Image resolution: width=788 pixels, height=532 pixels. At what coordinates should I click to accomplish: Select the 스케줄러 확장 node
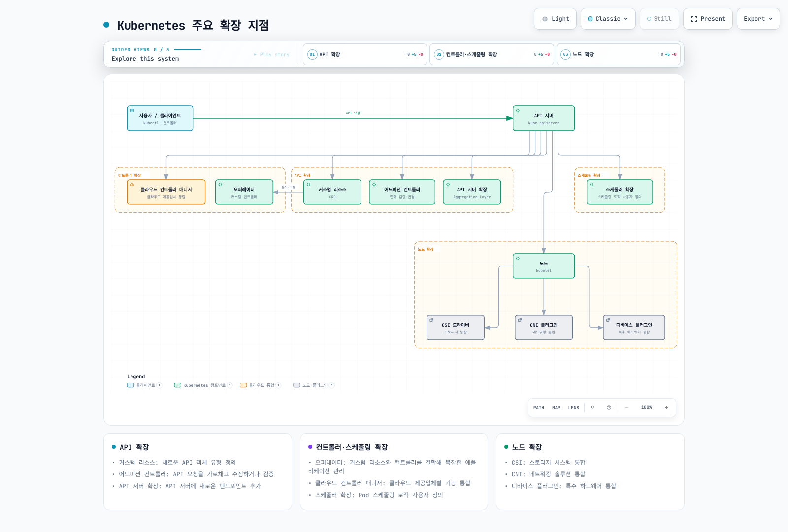[620, 192]
